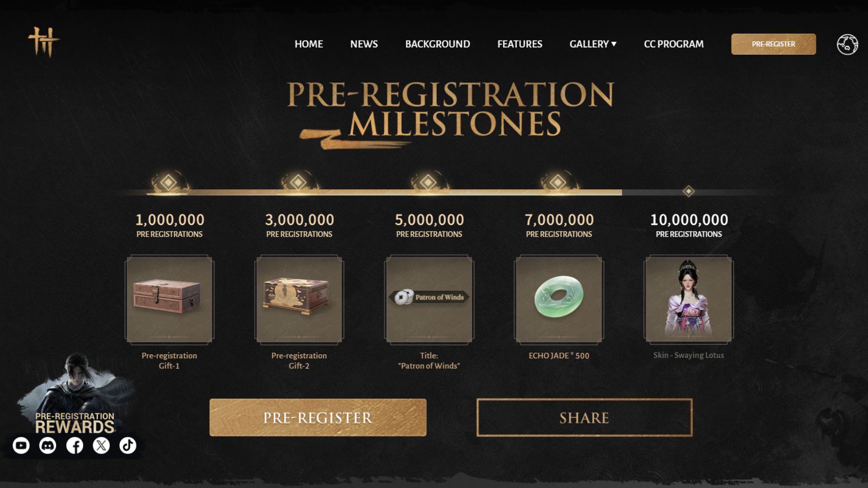This screenshot has height=488, width=868.
Task: Select the 10,000,000 milestone diamond marker
Action: pyautogui.click(x=689, y=192)
